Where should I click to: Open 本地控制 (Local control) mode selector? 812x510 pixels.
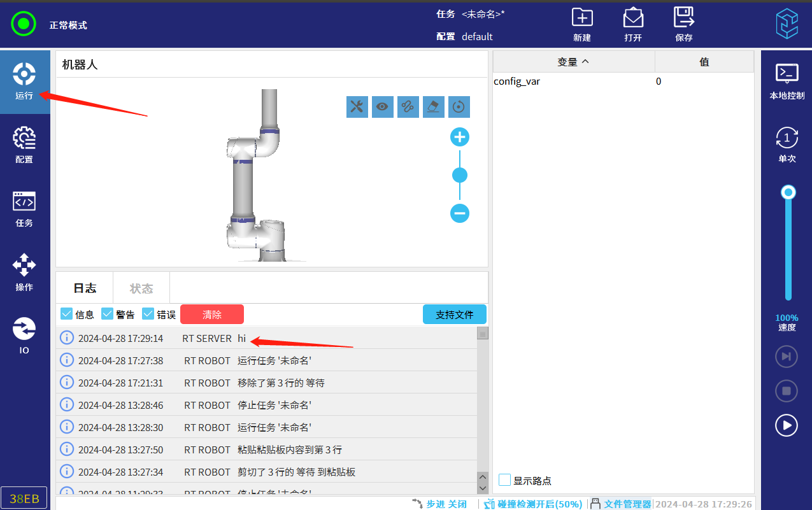787,81
